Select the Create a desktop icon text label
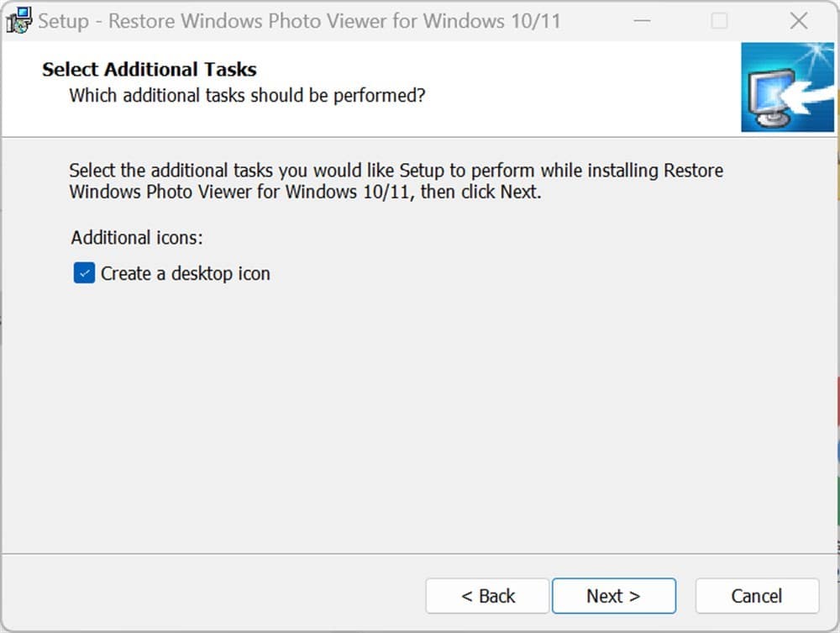 click(x=185, y=272)
